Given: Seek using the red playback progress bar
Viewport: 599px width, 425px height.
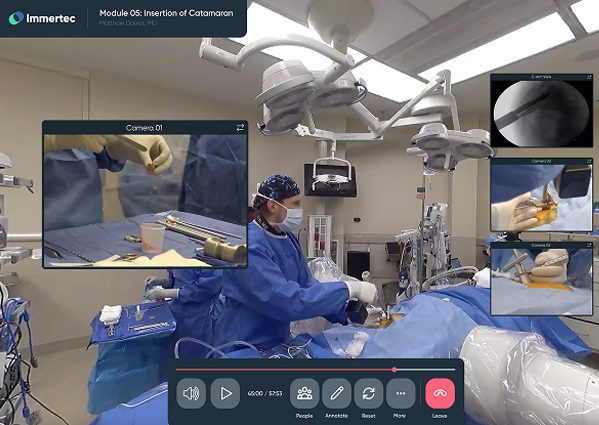Looking at the screenshot, I should coord(285,370).
